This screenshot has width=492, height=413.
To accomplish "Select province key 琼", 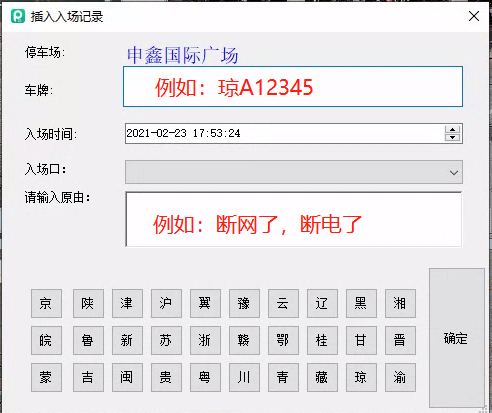I will [x=361, y=377].
